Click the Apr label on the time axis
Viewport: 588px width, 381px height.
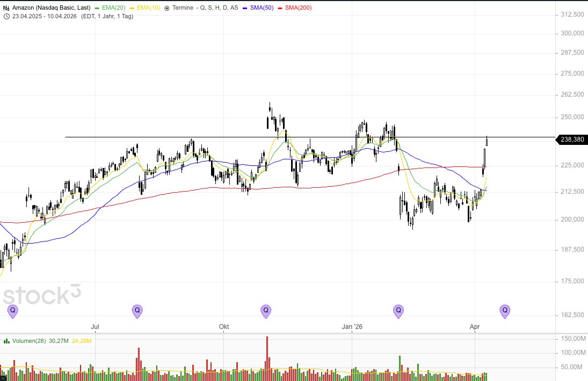tap(475, 327)
